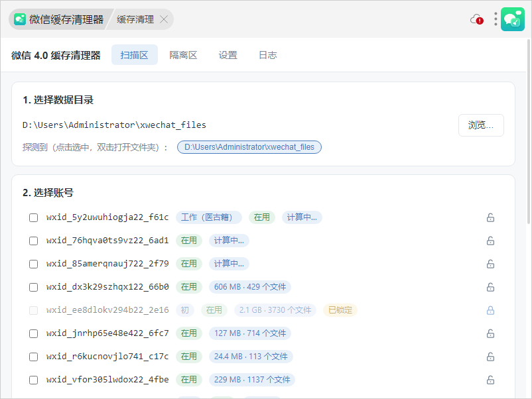This screenshot has width=532, height=399.
Task: Click the green WeChat cleaner logo at top right
Action: click(513, 19)
